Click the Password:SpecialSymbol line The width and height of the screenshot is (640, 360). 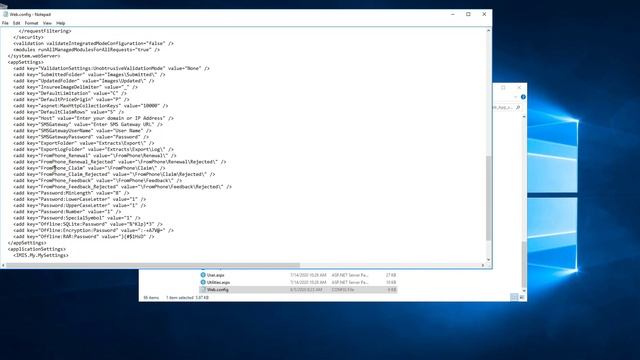(x=77, y=218)
